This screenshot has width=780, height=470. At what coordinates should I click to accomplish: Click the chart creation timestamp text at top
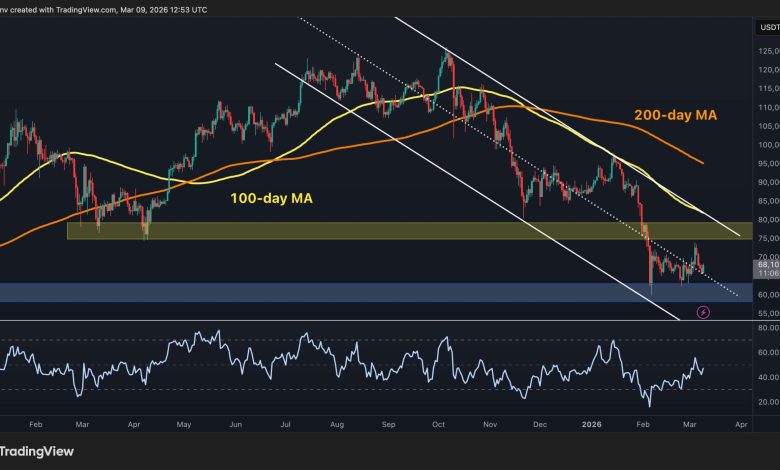(120, 8)
